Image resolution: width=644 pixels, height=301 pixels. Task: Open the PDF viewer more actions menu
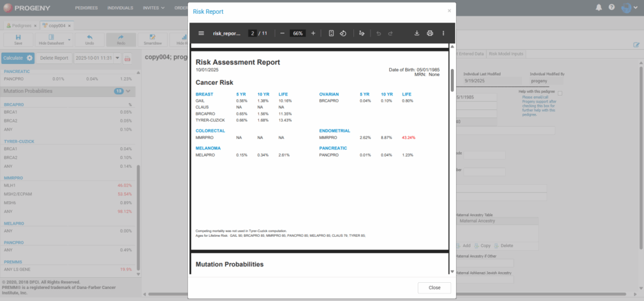click(443, 33)
